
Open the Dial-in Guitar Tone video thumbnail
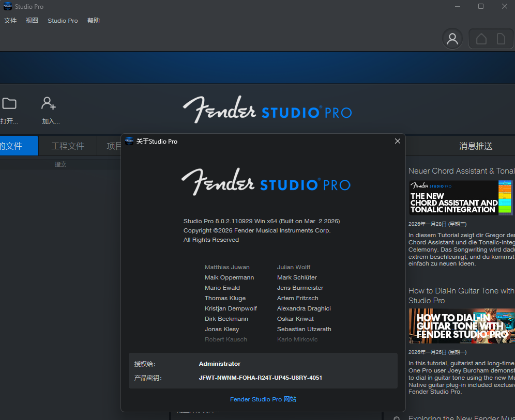[462, 326]
